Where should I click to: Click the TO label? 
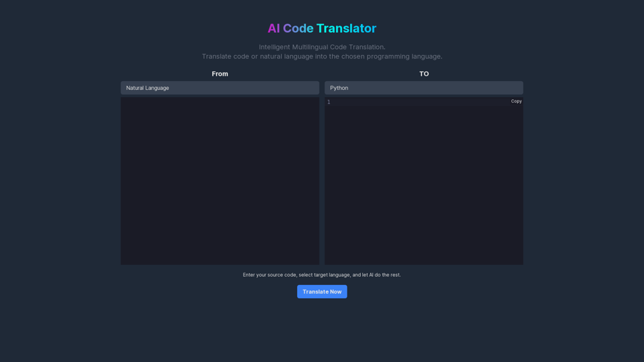pyautogui.click(x=424, y=74)
